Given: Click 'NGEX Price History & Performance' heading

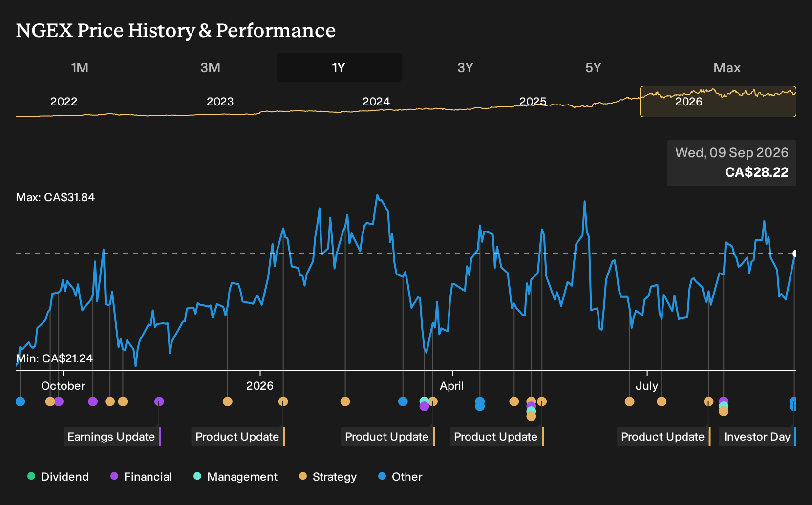Looking at the screenshot, I should pos(176,30).
